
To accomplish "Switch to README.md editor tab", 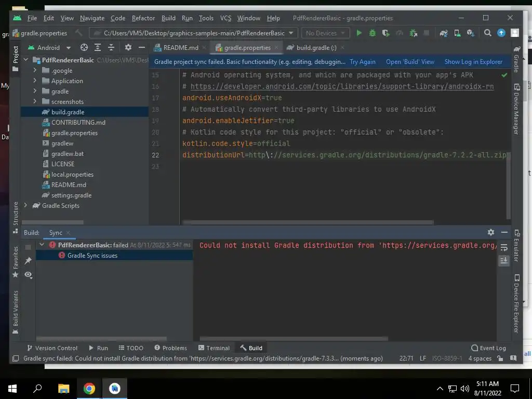I will (x=180, y=47).
